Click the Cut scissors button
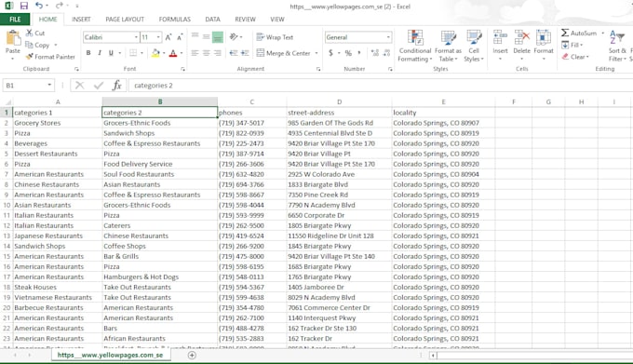 pos(35,34)
